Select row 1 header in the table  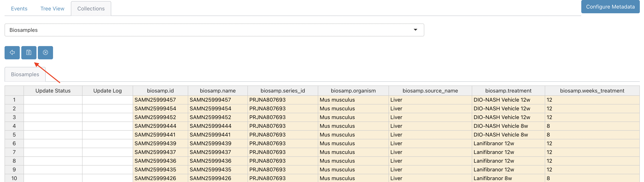click(x=14, y=100)
